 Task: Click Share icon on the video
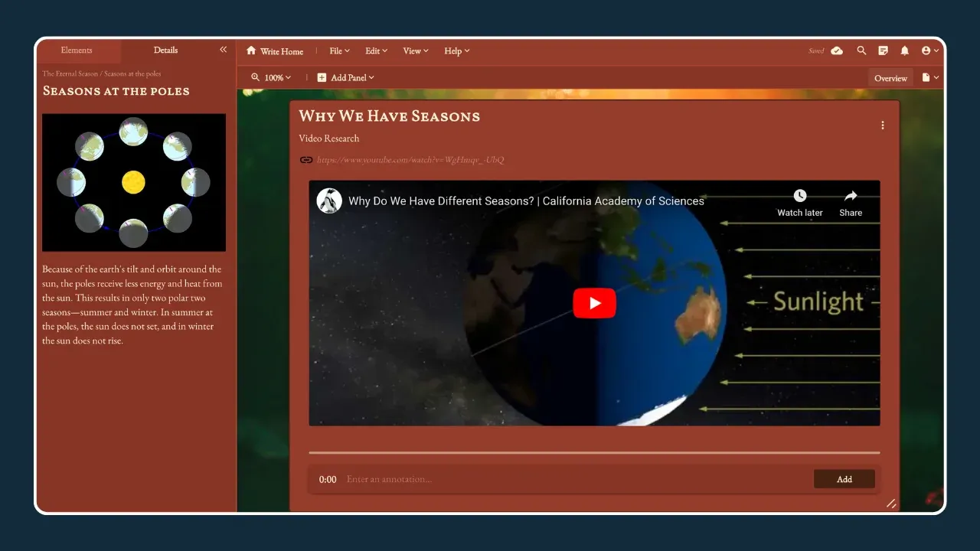(850, 196)
